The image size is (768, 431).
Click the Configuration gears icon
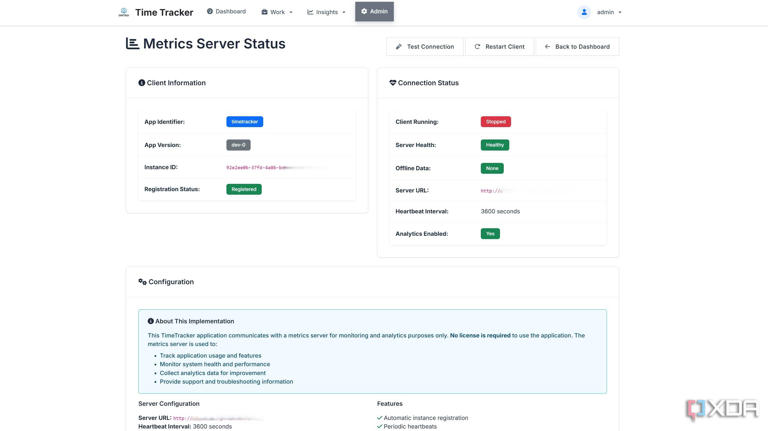coord(143,282)
